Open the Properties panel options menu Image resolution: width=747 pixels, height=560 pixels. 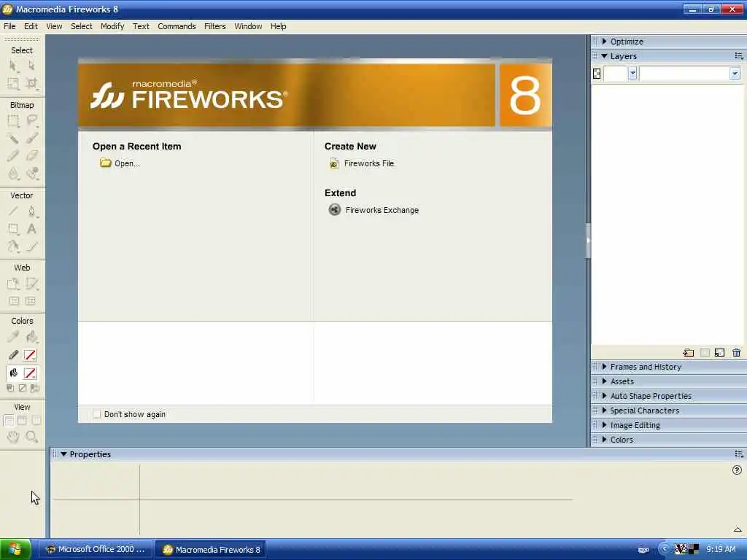tap(739, 454)
